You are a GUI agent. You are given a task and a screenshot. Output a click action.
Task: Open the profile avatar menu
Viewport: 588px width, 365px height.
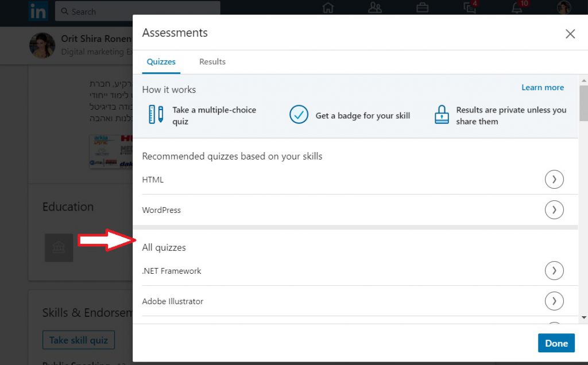click(564, 7)
